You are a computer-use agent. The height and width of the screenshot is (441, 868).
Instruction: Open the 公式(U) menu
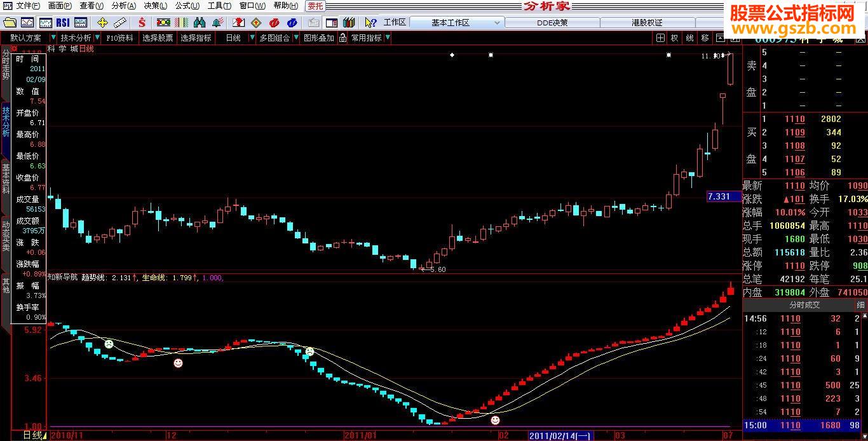(x=187, y=6)
